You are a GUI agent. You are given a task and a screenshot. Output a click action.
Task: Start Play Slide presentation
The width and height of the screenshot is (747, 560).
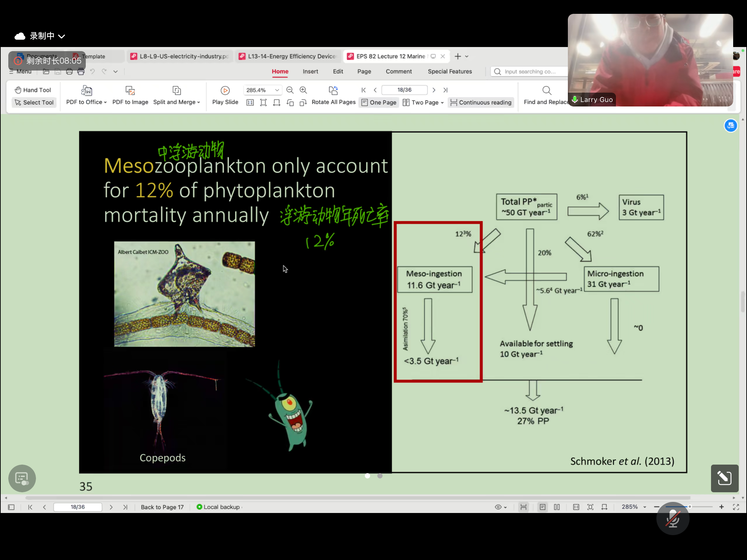click(x=225, y=95)
